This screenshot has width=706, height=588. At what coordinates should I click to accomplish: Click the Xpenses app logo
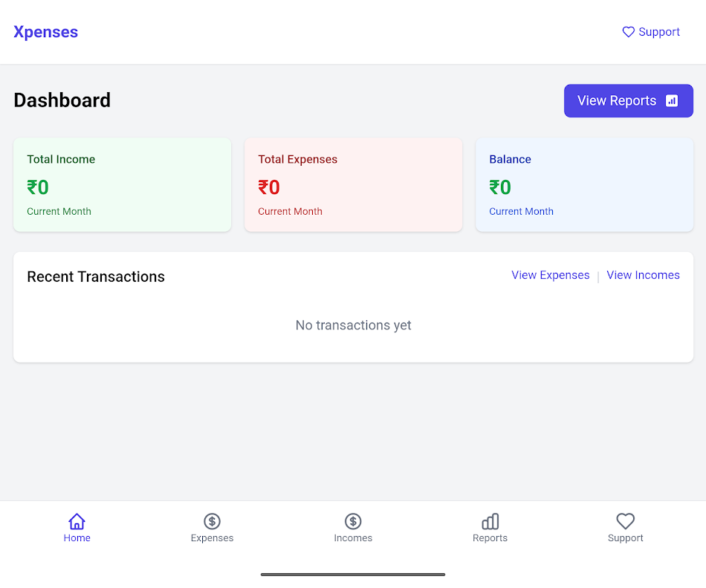[46, 32]
